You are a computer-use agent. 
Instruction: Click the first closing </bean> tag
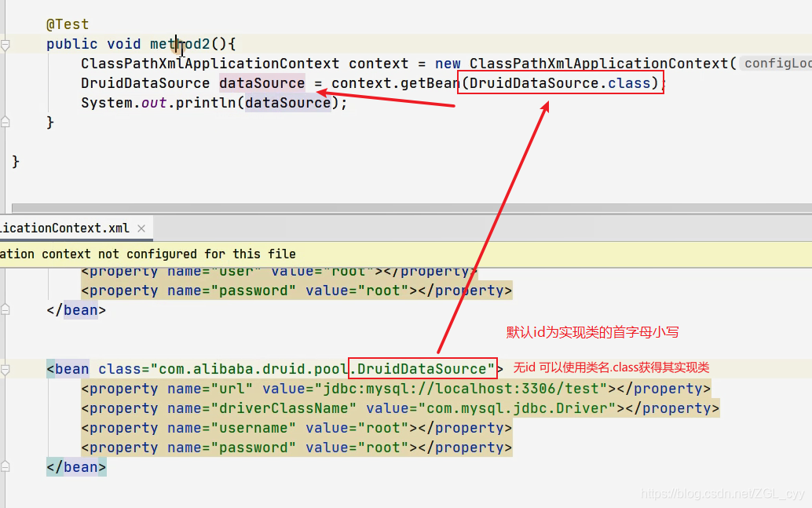(76, 311)
